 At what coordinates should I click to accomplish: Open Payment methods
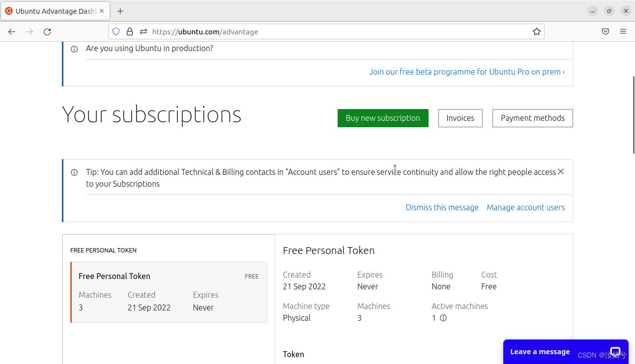533,118
